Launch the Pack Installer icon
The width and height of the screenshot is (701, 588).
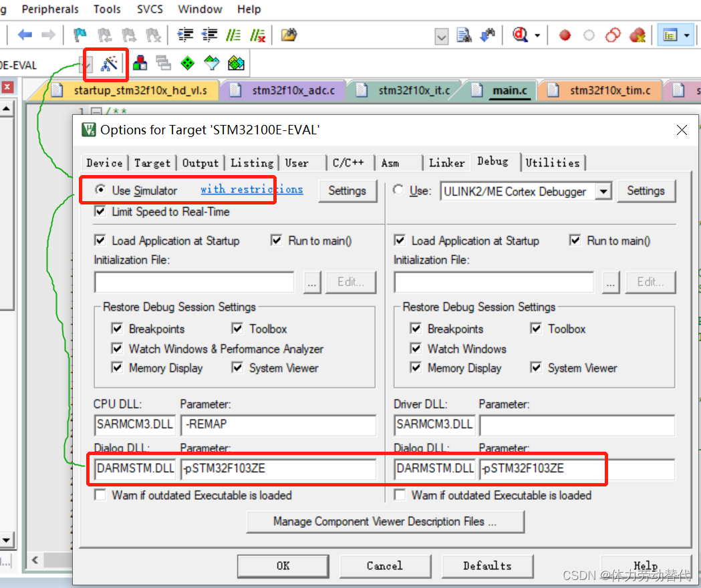coord(236,63)
